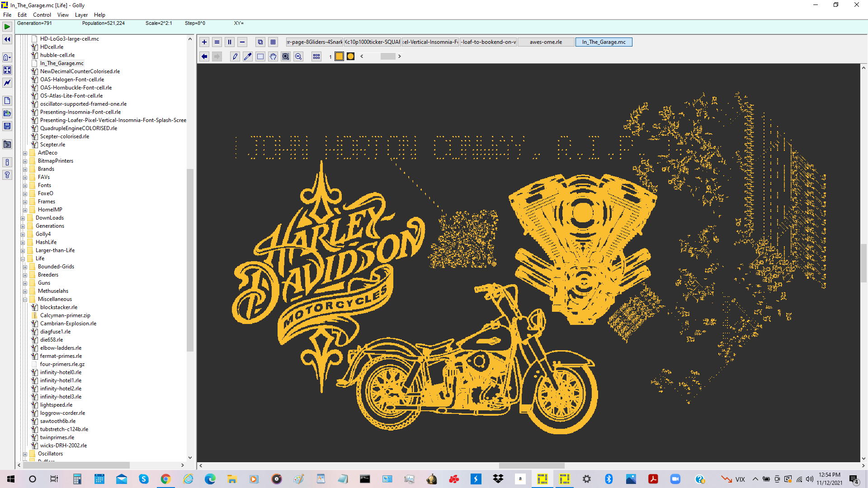Expand the ArtDeco folder
The image size is (868, 488).
coord(25,153)
